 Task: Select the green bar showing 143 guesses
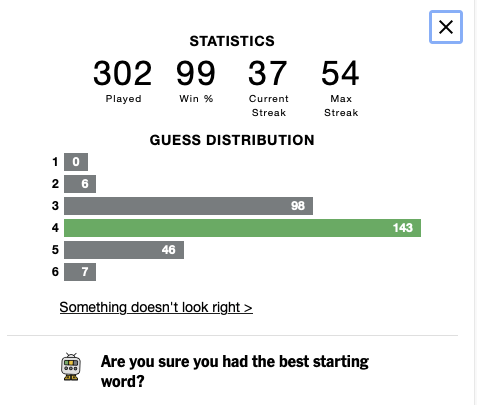point(242,228)
